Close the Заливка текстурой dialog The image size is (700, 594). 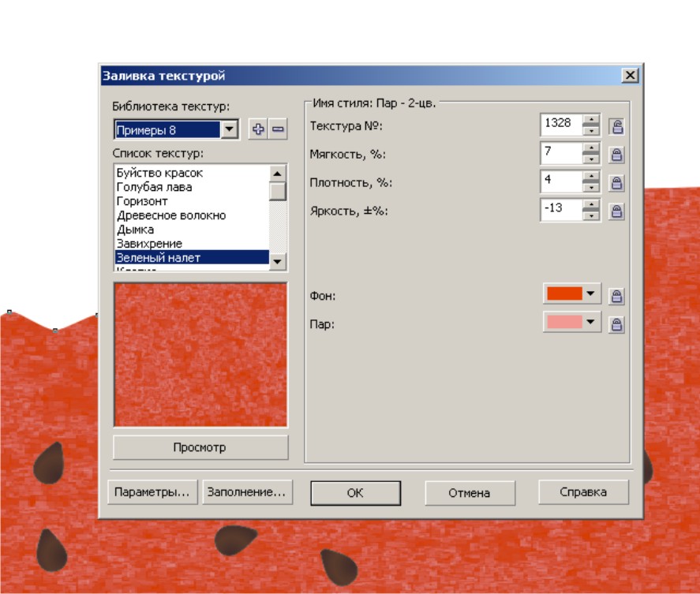pos(629,76)
